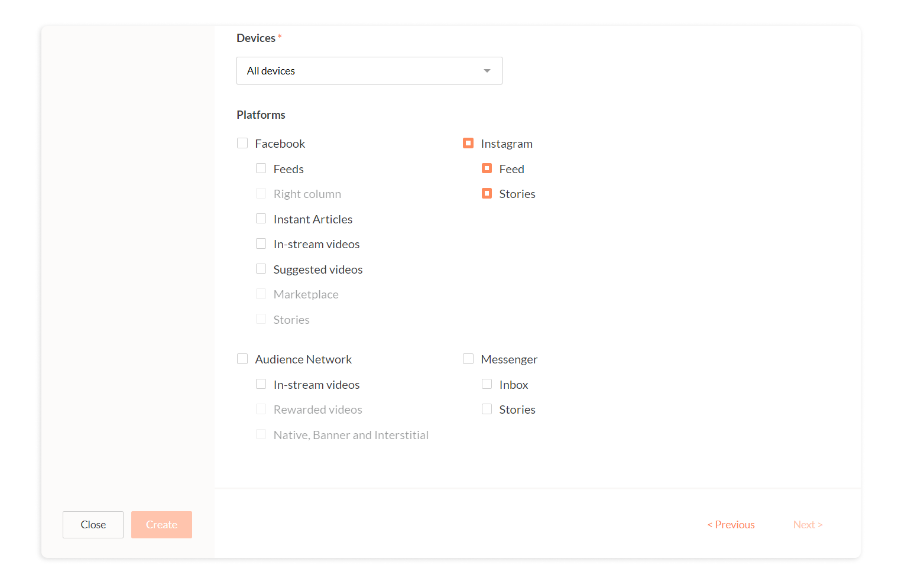Screen dimensions: 898x588
Task: Click the Close button
Action: [x=93, y=525]
